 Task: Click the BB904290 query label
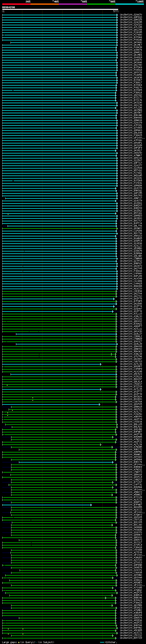(8, 8)
